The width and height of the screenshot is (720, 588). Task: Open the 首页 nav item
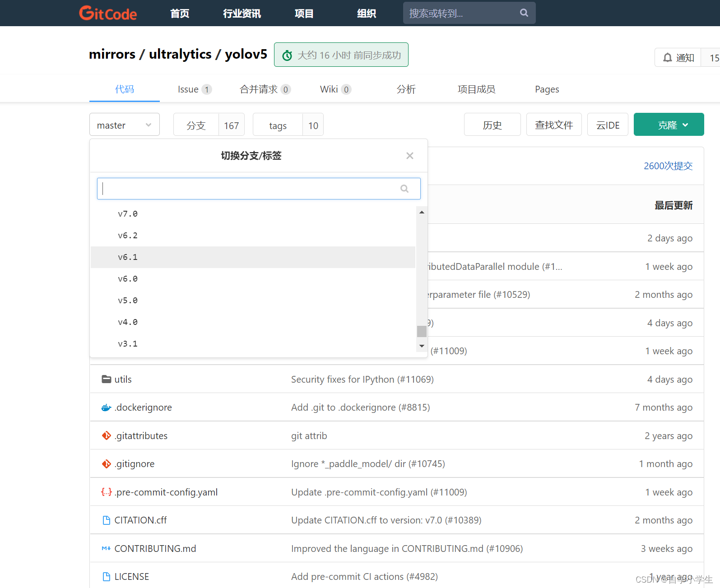(180, 14)
